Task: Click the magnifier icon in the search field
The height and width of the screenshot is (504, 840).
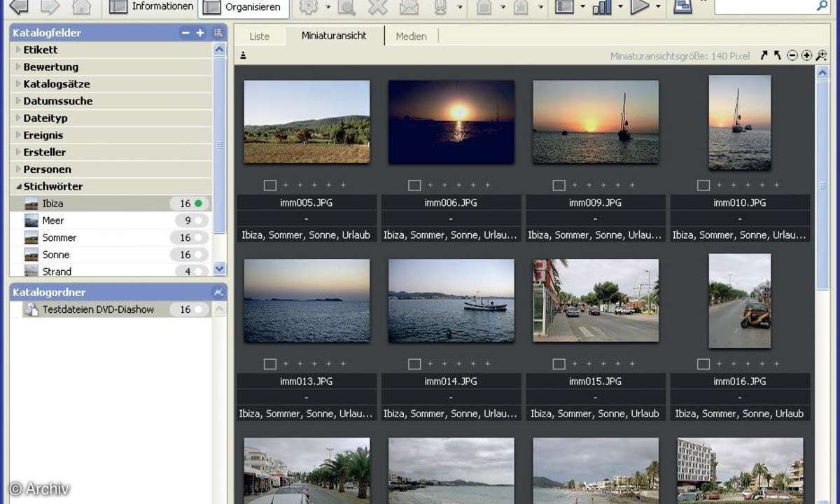Action: pos(822,6)
